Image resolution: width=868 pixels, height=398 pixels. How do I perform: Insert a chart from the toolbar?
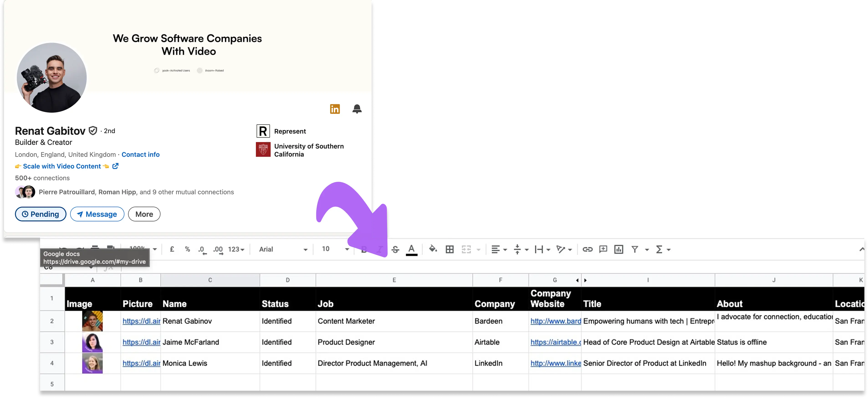pos(619,249)
